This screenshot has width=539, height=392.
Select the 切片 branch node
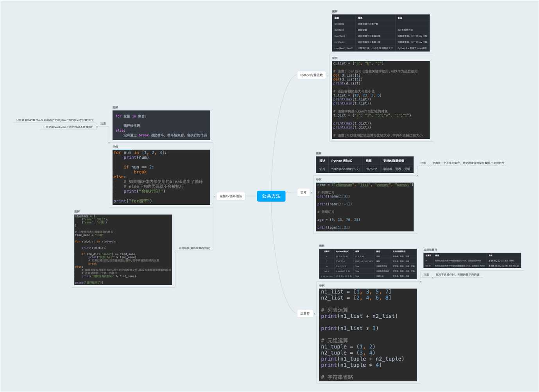tap(303, 192)
